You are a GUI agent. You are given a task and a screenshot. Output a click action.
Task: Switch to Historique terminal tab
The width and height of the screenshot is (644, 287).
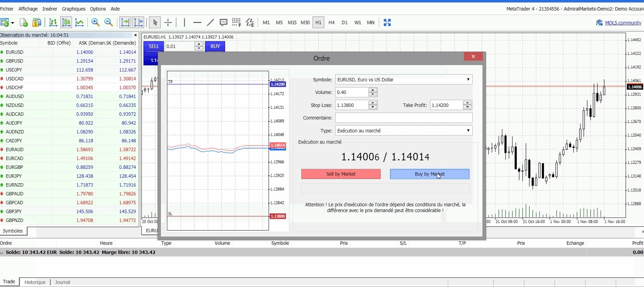[35, 282]
